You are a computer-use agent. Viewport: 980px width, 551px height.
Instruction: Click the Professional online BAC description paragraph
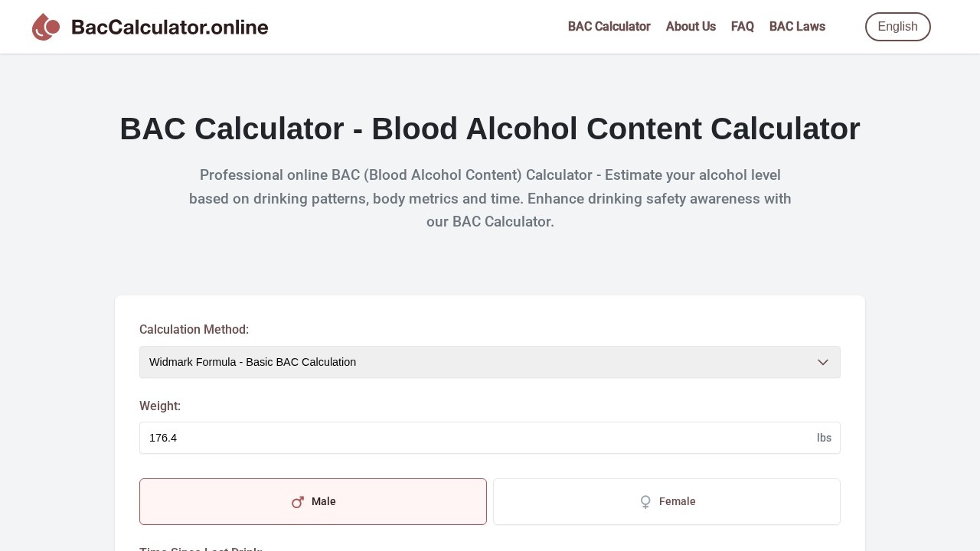point(490,198)
